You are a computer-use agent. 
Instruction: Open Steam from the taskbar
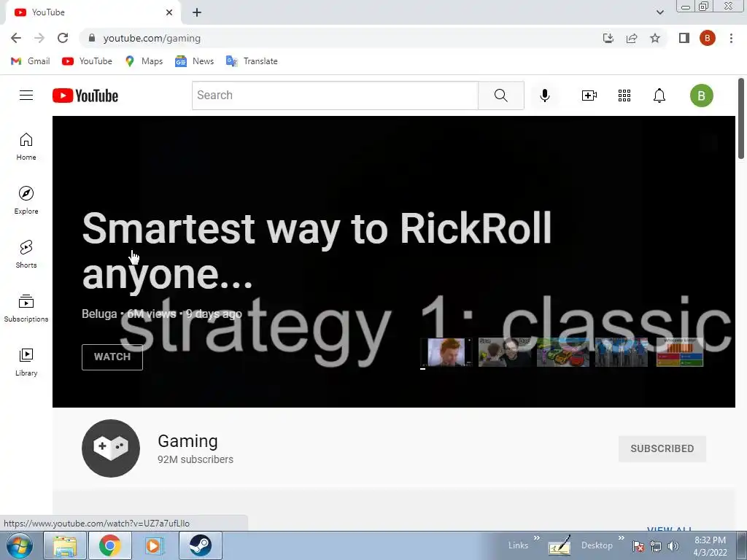point(200,545)
